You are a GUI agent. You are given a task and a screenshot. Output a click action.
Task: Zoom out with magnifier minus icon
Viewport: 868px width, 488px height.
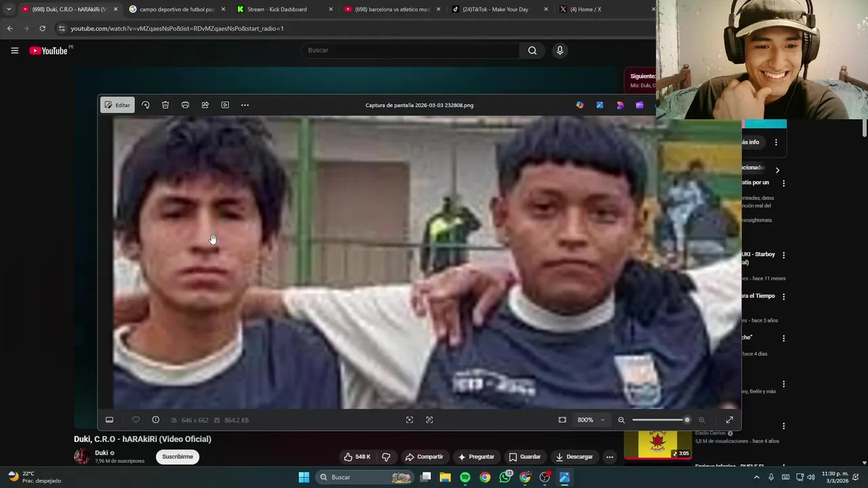(621, 420)
